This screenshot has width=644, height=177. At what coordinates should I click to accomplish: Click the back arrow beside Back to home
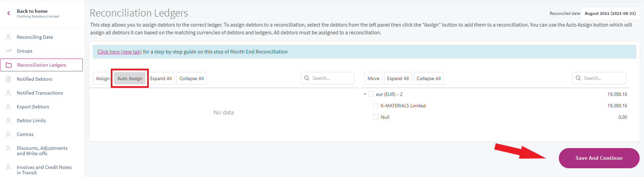9,13
